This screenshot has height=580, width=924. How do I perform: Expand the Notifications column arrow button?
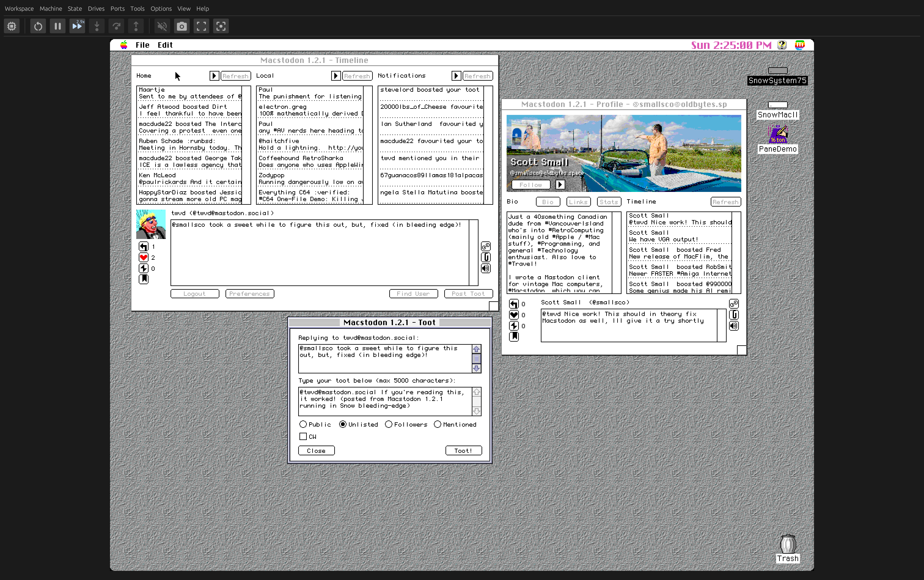click(x=456, y=76)
